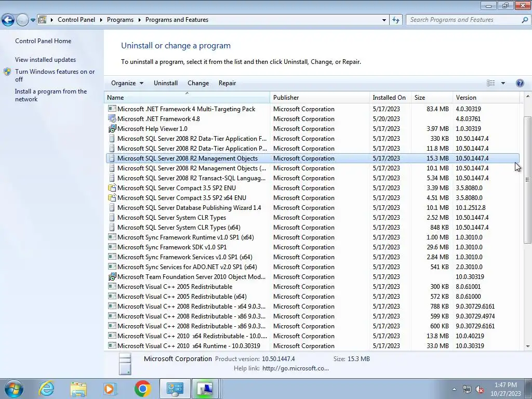Screen dimensions: 532x399
Task: Select Programs and Features breadcrumb
Action: click(177, 20)
